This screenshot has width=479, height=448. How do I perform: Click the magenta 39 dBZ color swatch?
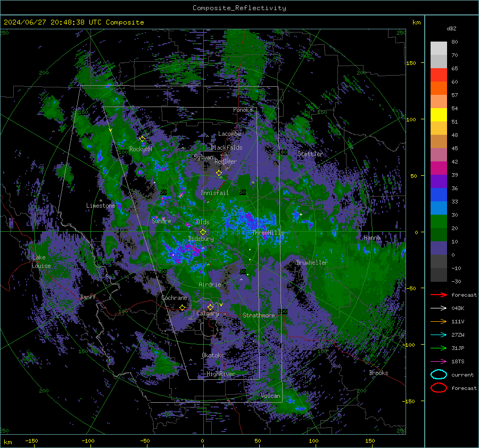tap(439, 168)
